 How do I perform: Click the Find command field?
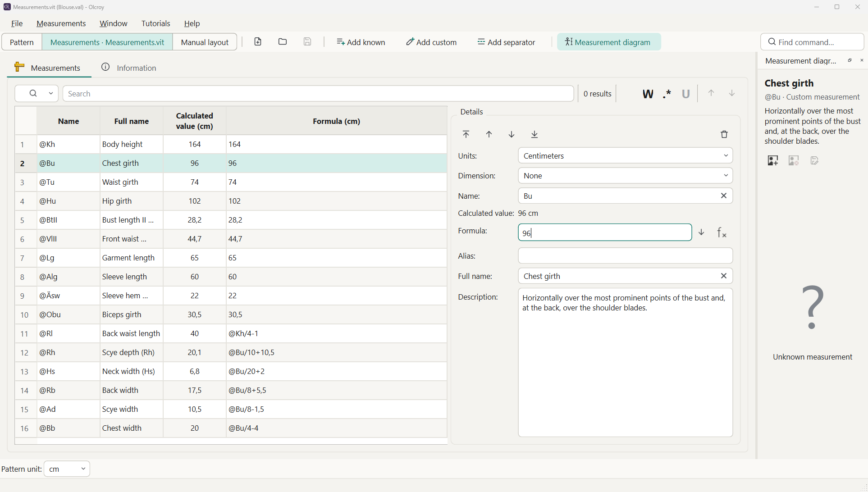click(812, 42)
